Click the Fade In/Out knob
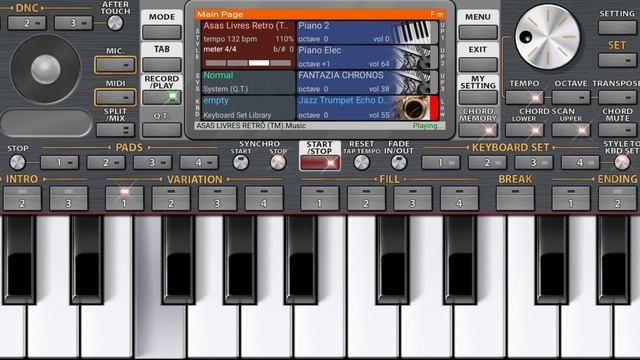Image resolution: width=640 pixels, height=360 pixels. tap(399, 162)
